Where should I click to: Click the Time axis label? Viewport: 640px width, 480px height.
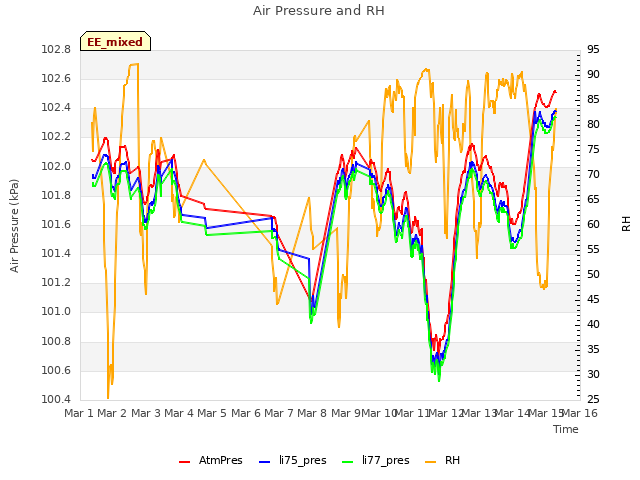point(566,429)
